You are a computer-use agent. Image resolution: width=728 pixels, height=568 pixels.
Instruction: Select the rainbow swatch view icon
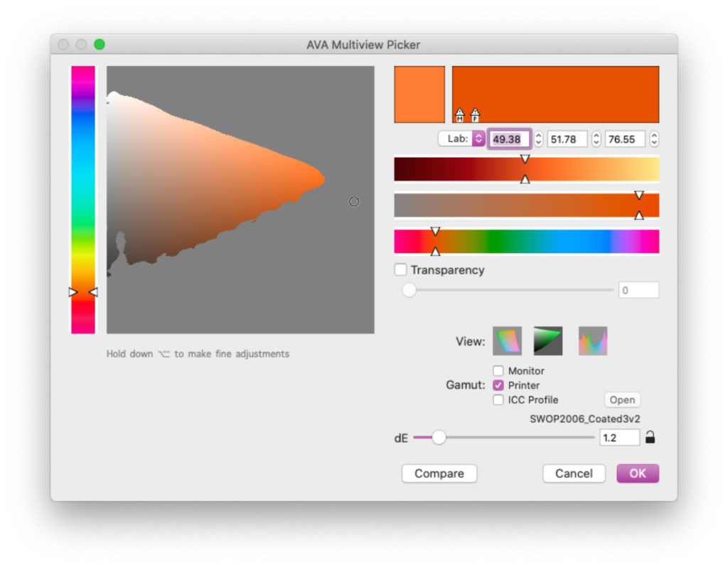(507, 341)
